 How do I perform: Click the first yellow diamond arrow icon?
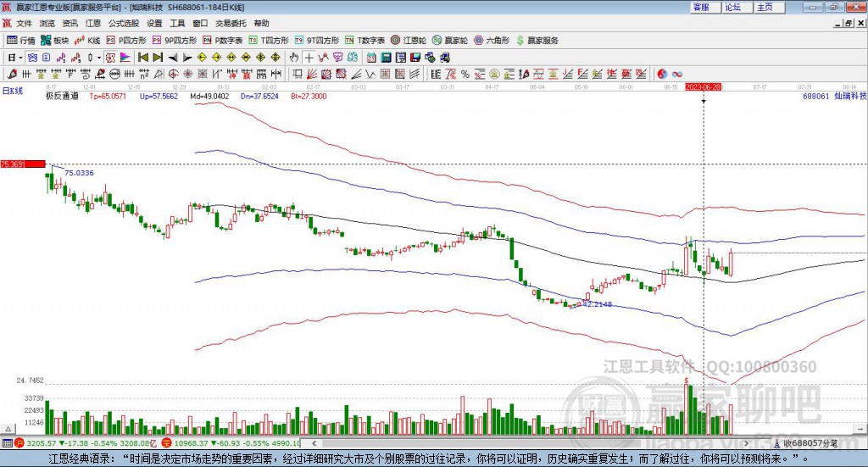pos(202,58)
